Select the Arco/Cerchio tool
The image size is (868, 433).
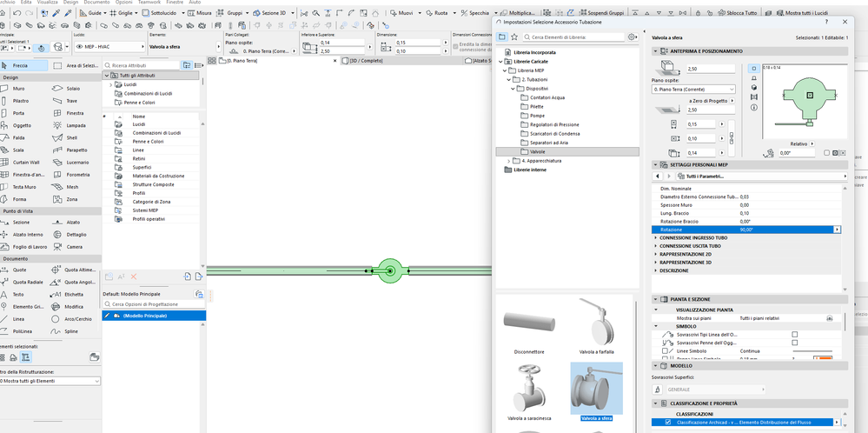pos(70,319)
